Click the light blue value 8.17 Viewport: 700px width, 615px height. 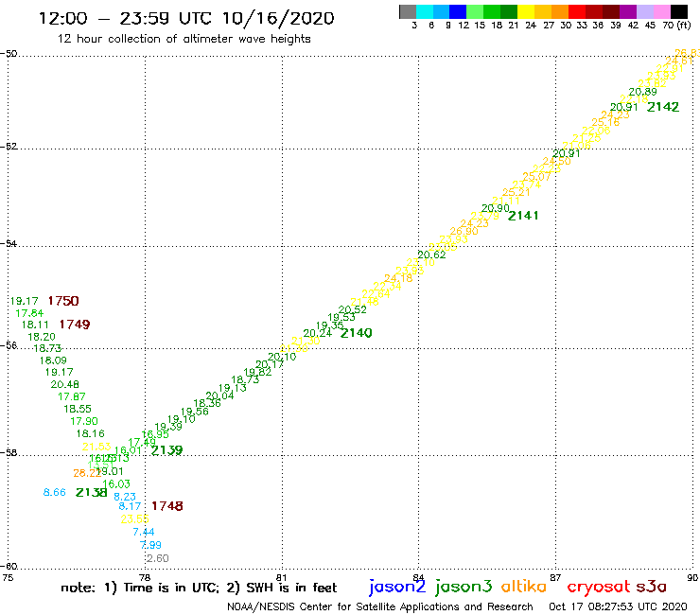click(x=130, y=506)
